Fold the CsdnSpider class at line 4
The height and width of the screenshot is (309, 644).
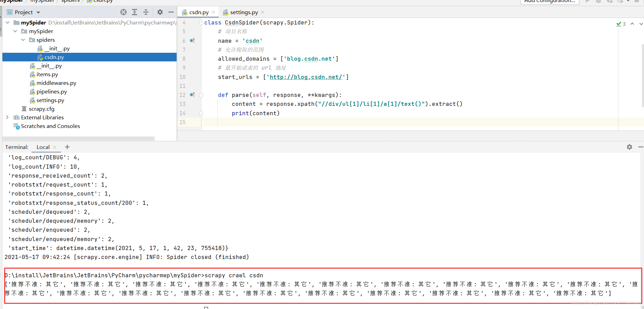click(x=201, y=23)
